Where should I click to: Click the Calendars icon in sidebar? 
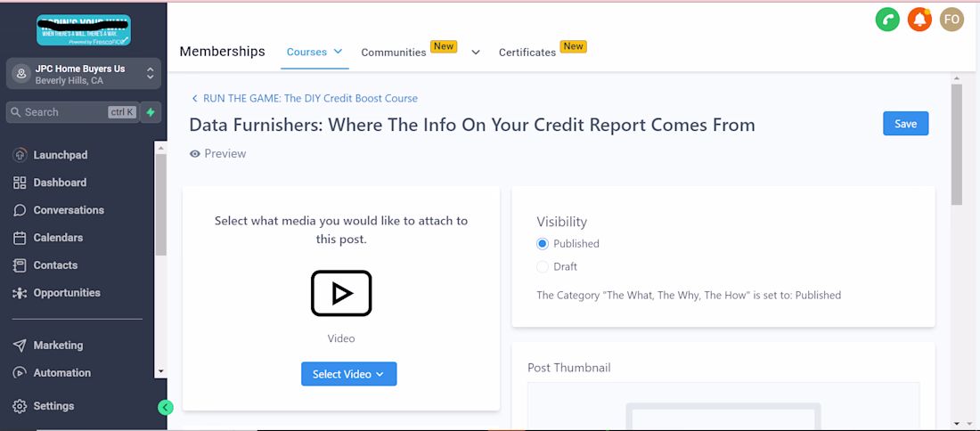point(20,238)
